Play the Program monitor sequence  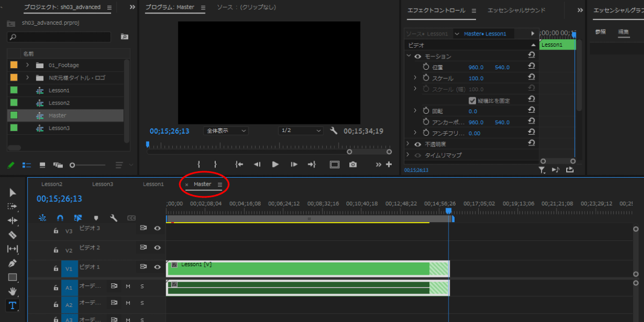pos(275,164)
